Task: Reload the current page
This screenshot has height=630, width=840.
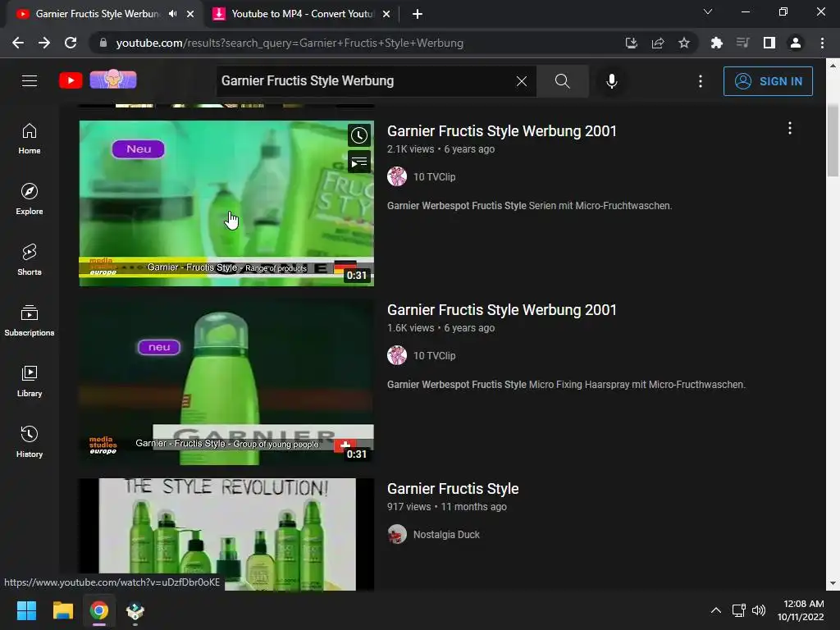Action: tap(71, 43)
